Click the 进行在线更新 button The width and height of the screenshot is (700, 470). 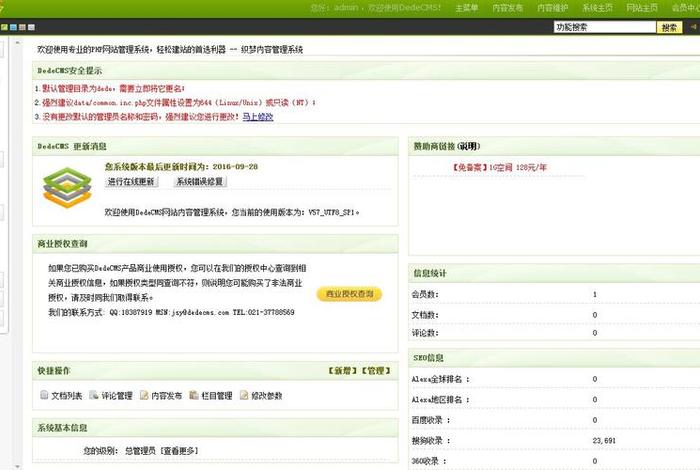pyautogui.click(x=131, y=182)
